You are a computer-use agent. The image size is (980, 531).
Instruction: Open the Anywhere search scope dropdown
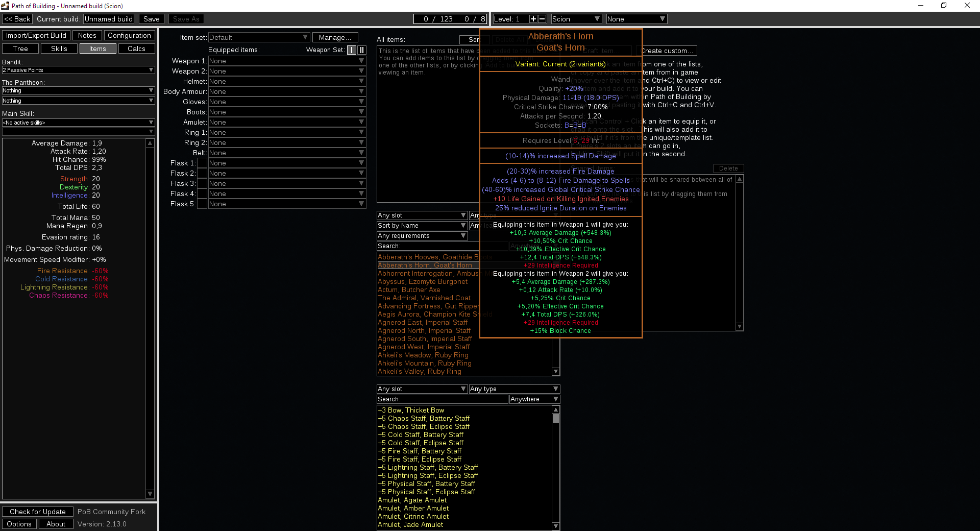click(x=534, y=399)
